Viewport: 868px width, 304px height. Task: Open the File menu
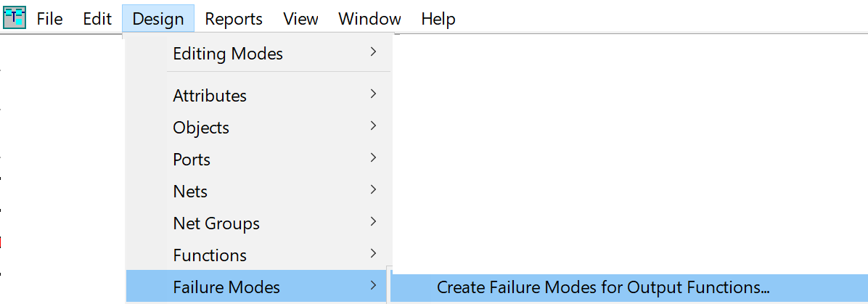coord(50,19)
